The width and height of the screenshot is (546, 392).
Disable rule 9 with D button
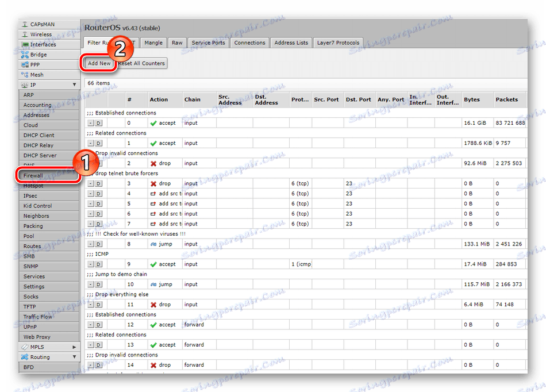tap(98, 264)
